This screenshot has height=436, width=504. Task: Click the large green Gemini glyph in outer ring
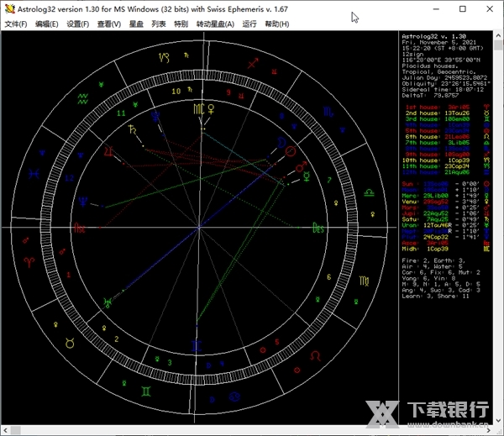pos(146,391)
